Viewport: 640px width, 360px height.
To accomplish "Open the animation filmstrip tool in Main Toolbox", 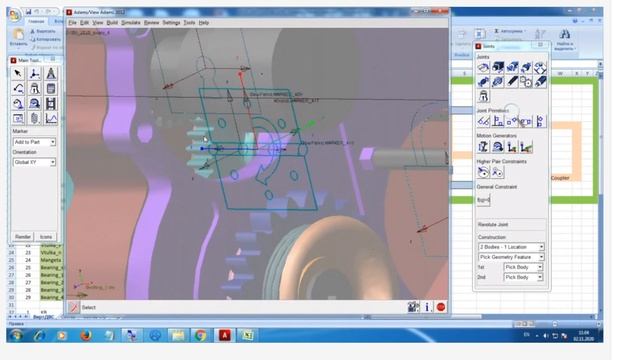I will click(x=51, y=104).
